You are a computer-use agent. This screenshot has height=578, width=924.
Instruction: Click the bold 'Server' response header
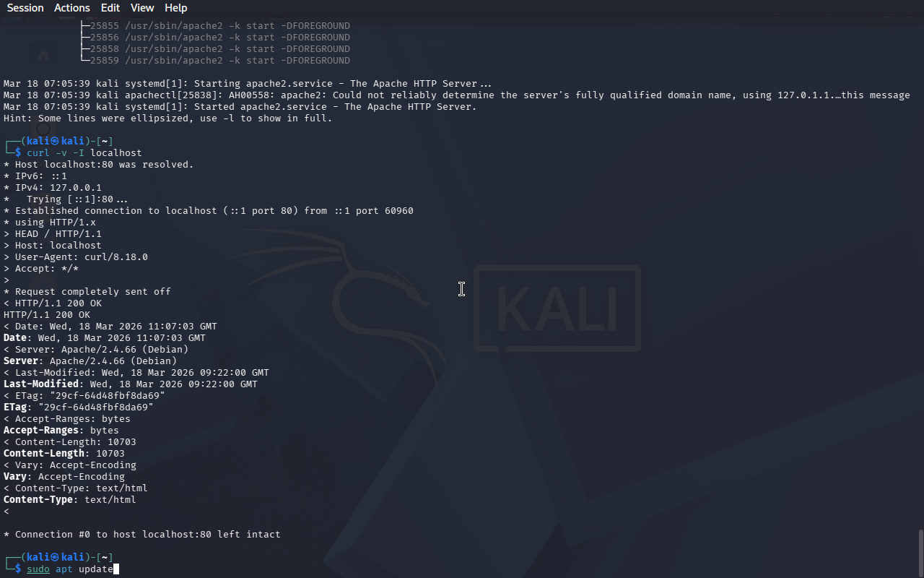21,361
